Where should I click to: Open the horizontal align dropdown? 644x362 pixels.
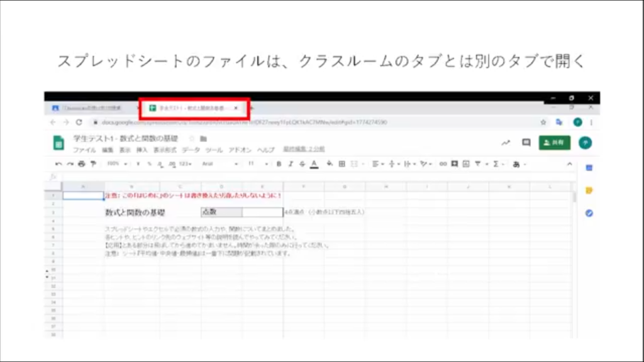(377, 164)
